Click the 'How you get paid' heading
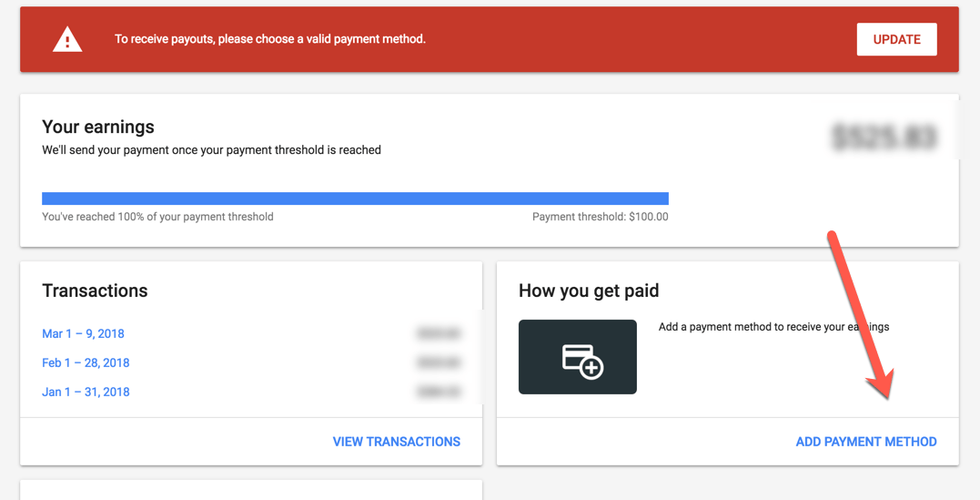Image resolution: width=980 pixels, height=500 pixels. [589, 291]
